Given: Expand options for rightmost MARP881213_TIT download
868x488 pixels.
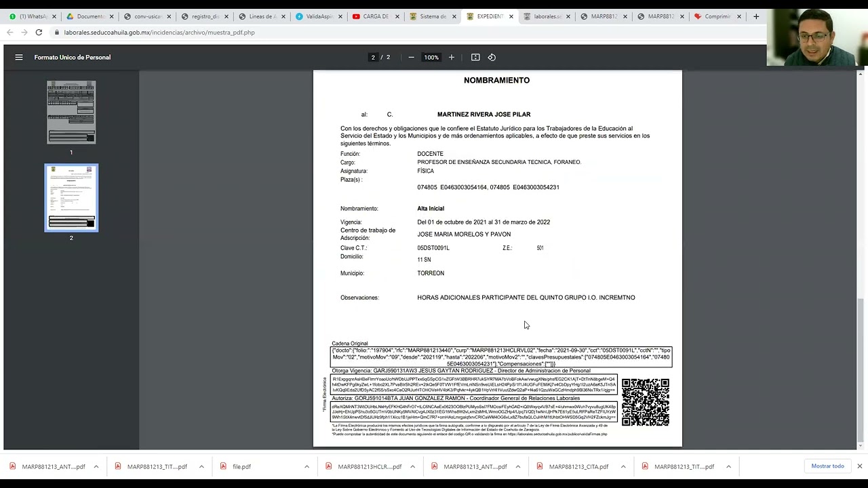Looking at the screenshot, I should [728, 466].
